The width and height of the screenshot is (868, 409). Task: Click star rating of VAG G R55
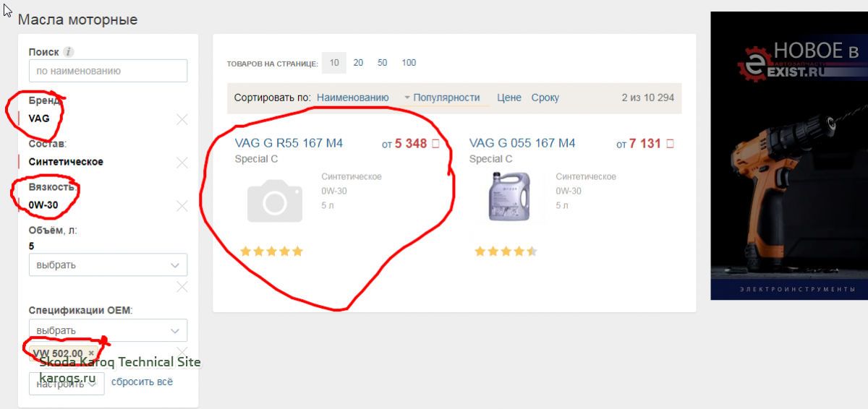[271, 251]
